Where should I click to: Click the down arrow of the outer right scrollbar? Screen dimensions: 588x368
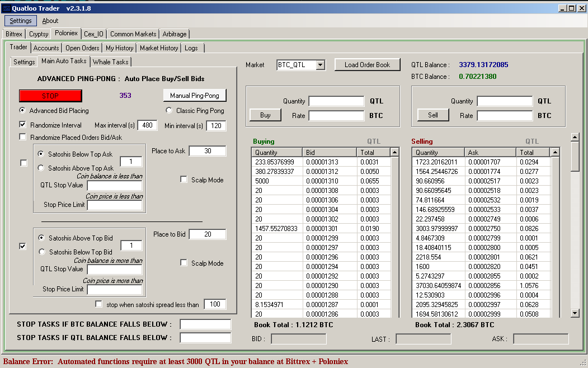[575, 313]
